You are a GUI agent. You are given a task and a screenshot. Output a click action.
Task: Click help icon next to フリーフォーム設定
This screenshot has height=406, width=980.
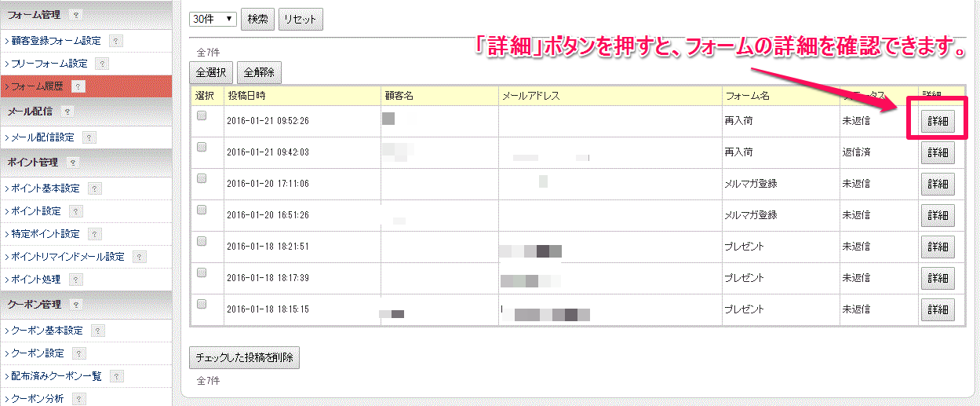coord(102,64)
